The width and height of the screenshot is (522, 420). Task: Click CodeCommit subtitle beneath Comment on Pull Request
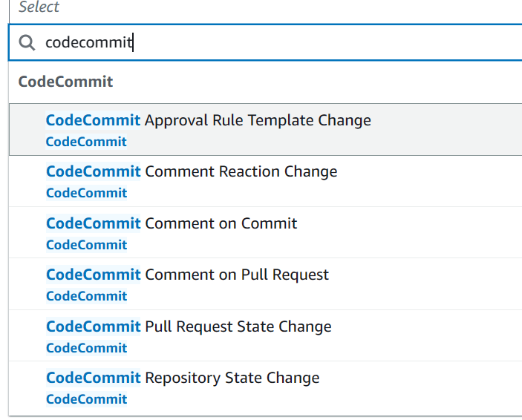pos(86,296)
